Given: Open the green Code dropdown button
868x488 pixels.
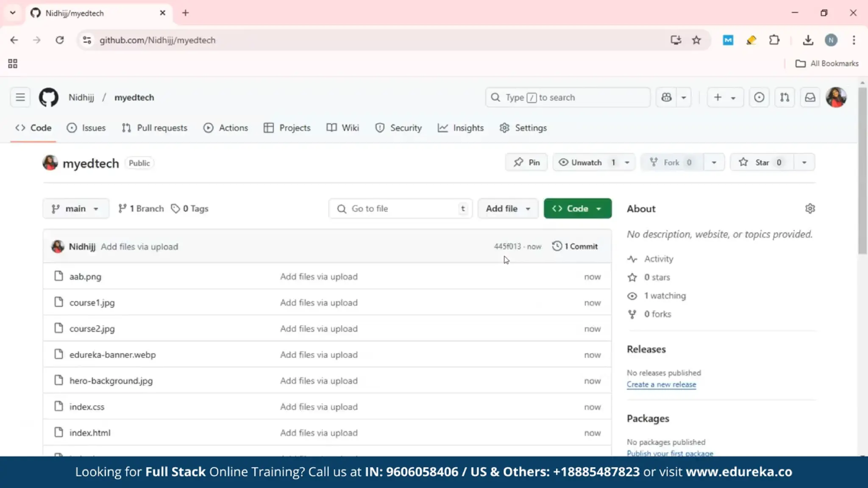Looking at the screenshot, I should (578, 208).
